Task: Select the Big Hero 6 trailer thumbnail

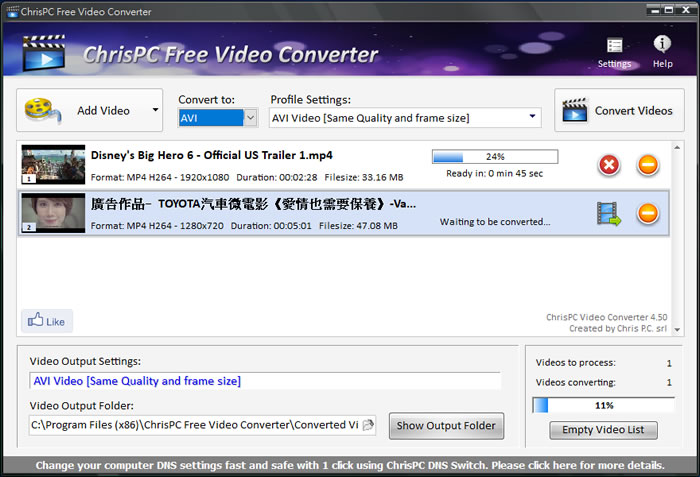Action: (52, 165)
